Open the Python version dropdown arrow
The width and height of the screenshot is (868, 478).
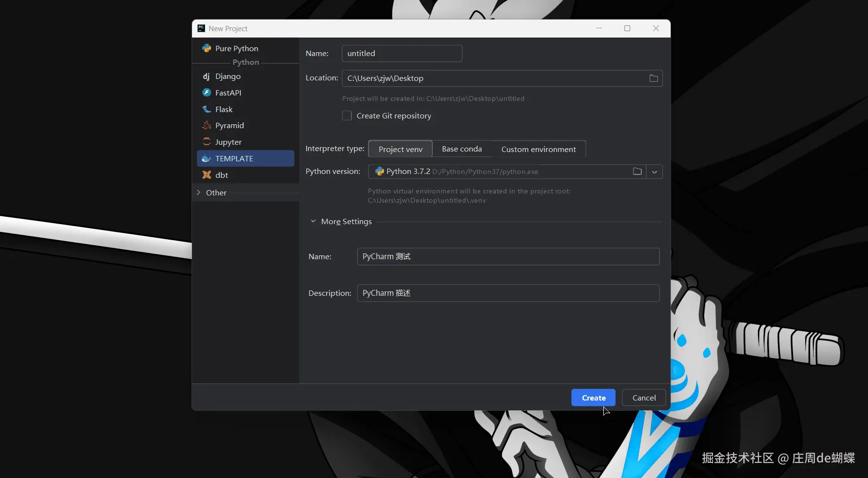point(655,172)
